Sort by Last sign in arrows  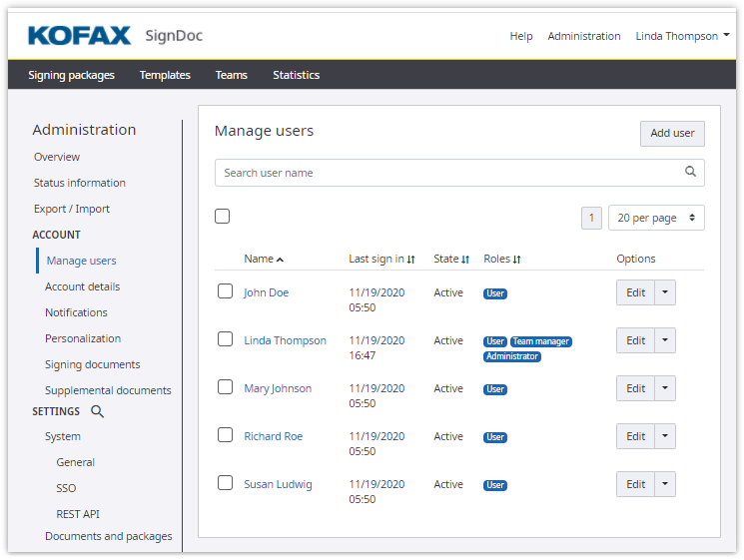click(411, 260)
